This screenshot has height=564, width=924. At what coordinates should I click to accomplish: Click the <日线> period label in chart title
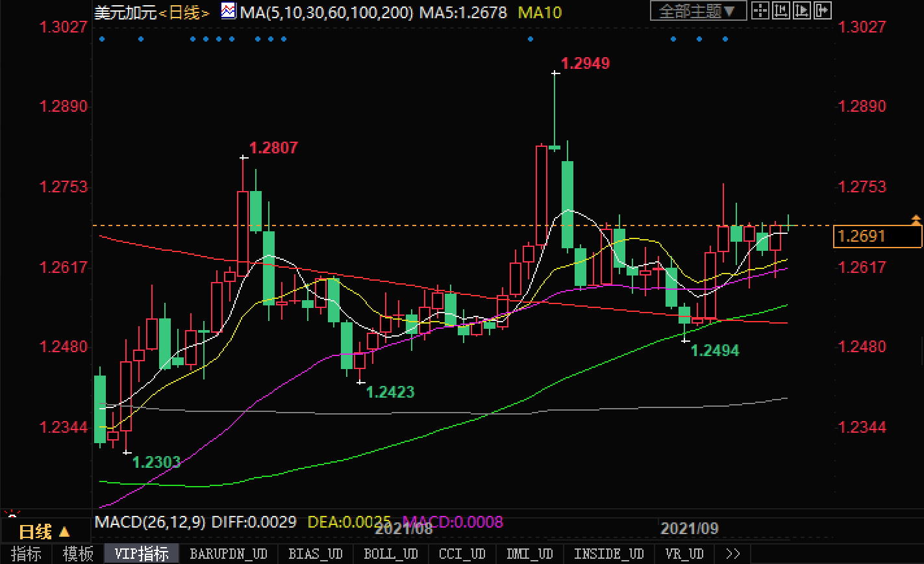(185, 12)
